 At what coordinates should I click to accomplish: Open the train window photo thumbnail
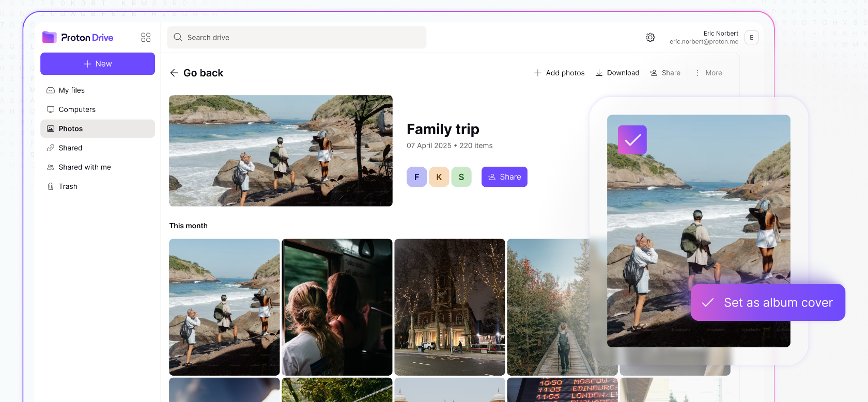(337, 307)
